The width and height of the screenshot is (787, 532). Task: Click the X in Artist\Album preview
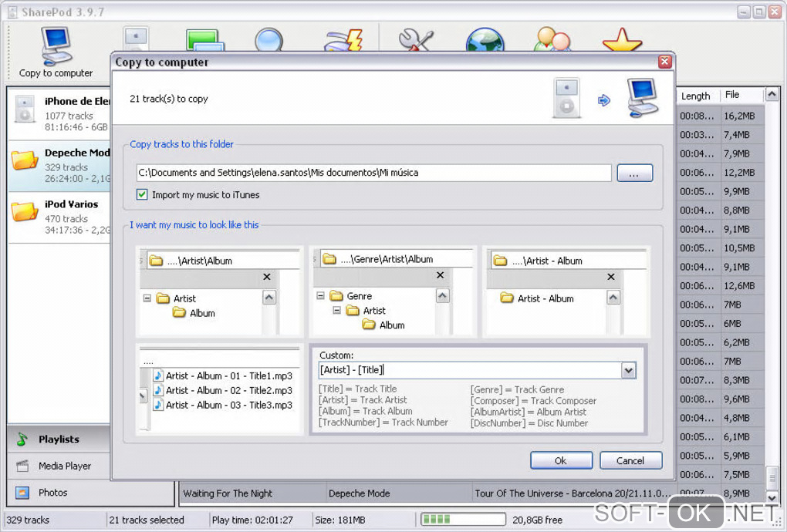coord(267,277)
